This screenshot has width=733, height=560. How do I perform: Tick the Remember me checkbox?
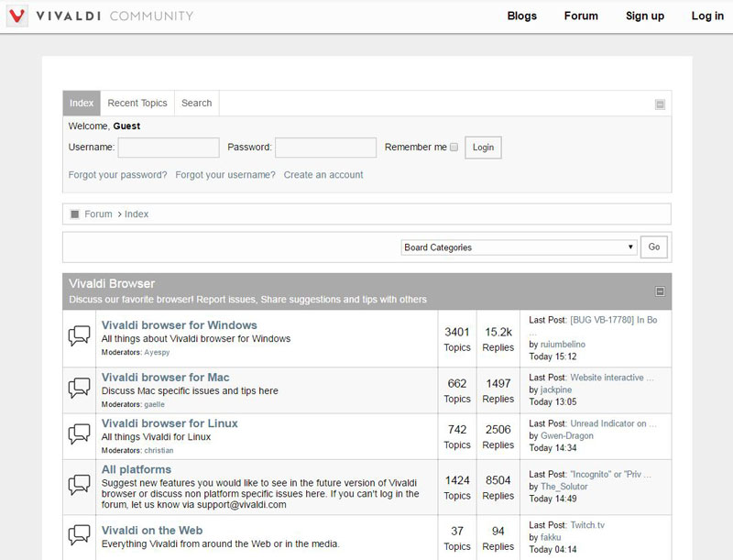click(x=454, y=148)
